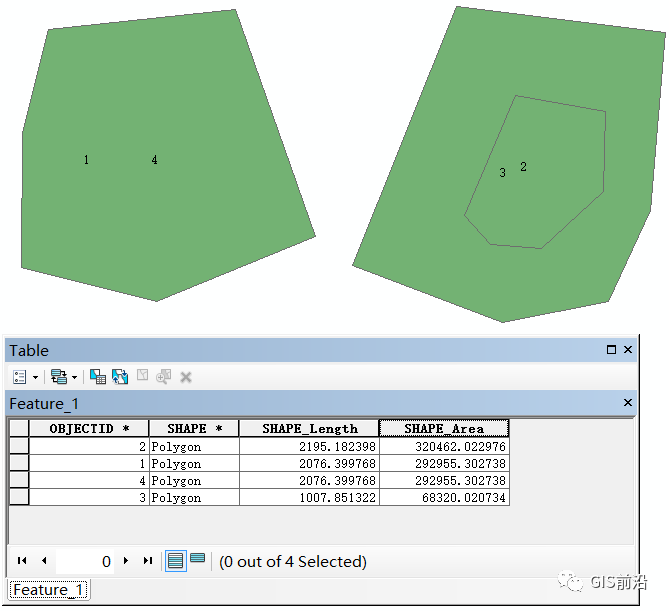This screenshot has width=669, height=611.
Task: Toggle Show selected records view
Action: click(197, 559)
